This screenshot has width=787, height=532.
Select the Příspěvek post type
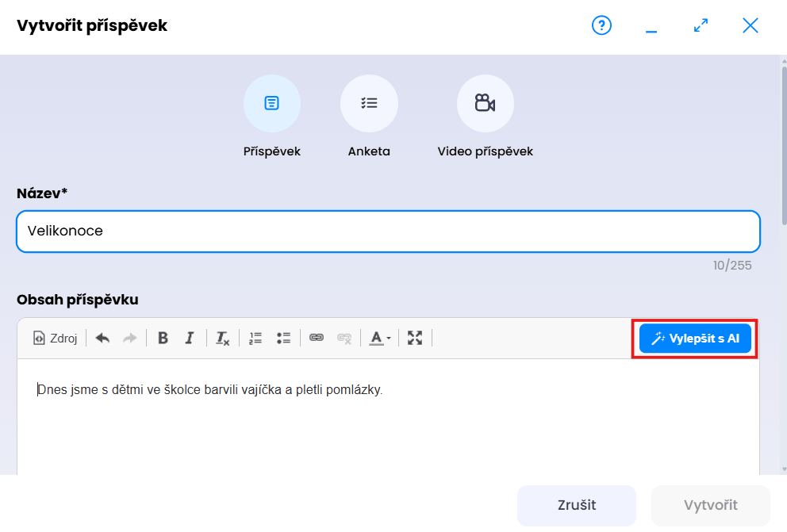point(272,103)
